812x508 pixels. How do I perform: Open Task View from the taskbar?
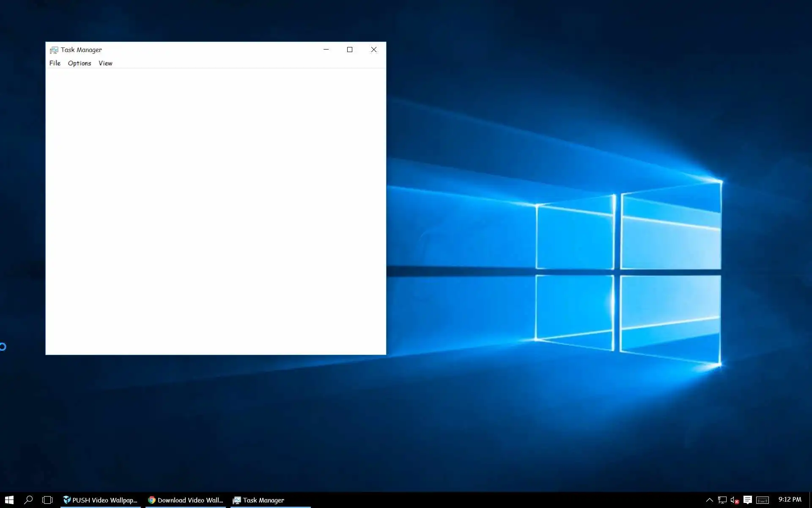pos(47,500)
